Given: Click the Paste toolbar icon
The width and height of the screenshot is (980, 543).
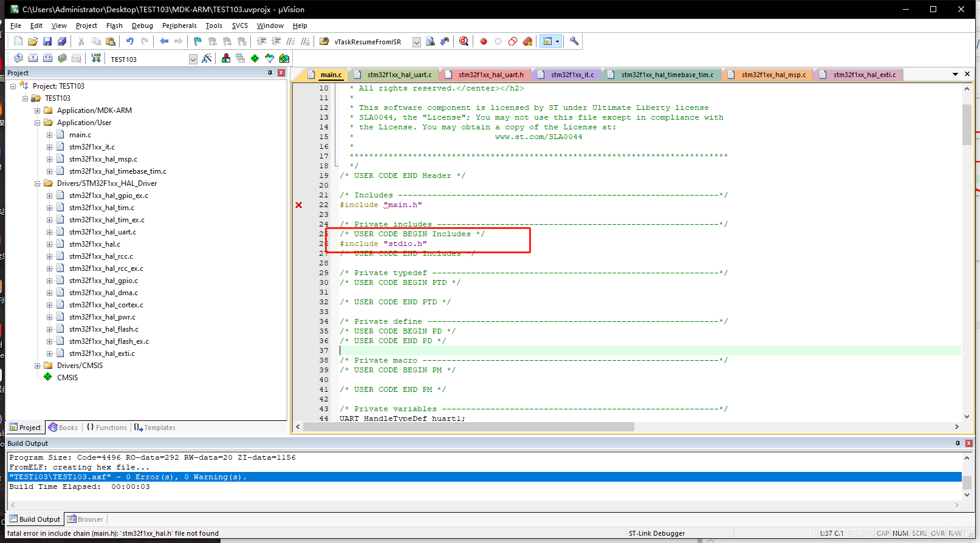Looking at the screenshot, I should (111, 41).
